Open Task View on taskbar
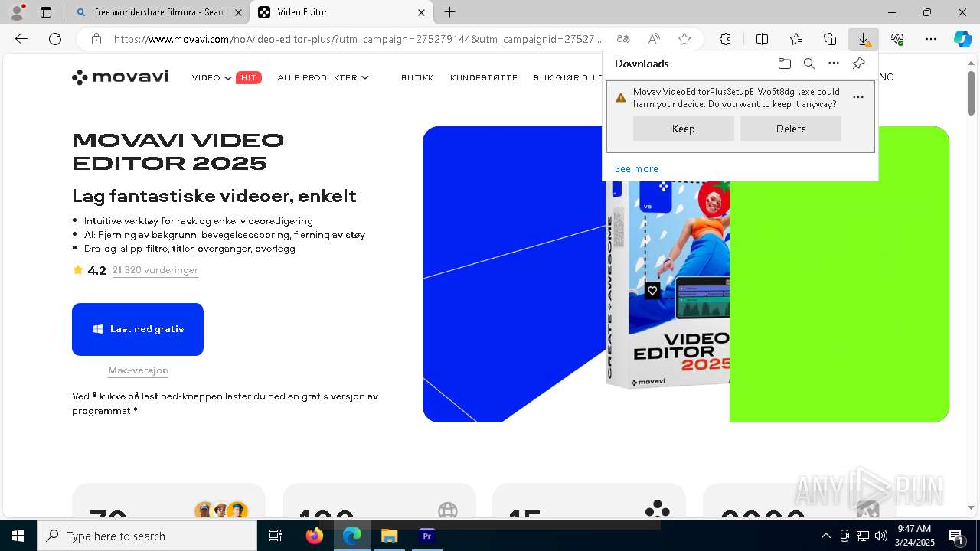This screenshot has height=551, width=980. coord(276,536)
